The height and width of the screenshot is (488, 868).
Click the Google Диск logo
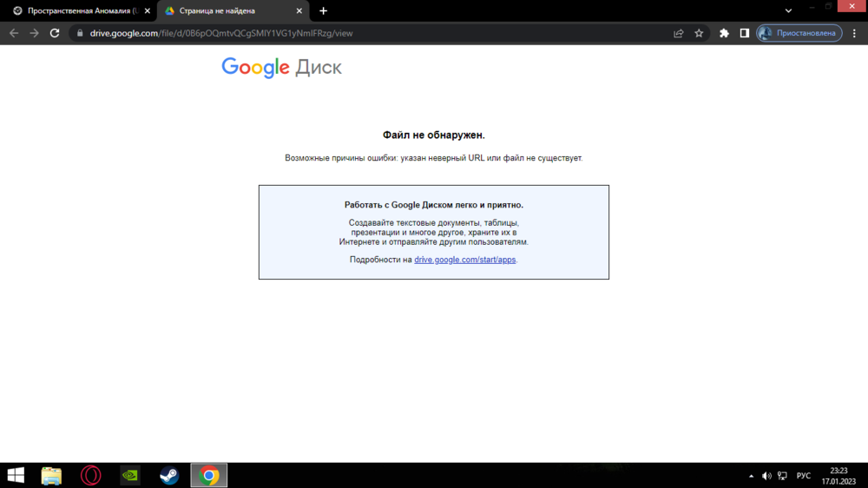tap(282, 68)
